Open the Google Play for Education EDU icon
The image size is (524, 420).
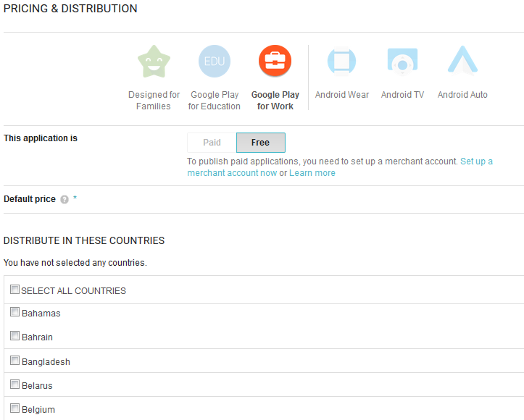(x=215, y=61)
